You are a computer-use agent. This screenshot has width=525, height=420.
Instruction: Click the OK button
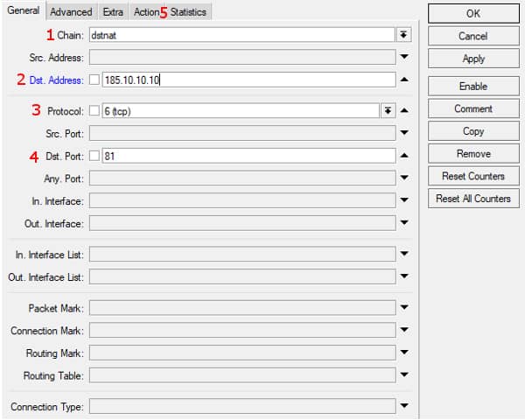pos(473,14)
